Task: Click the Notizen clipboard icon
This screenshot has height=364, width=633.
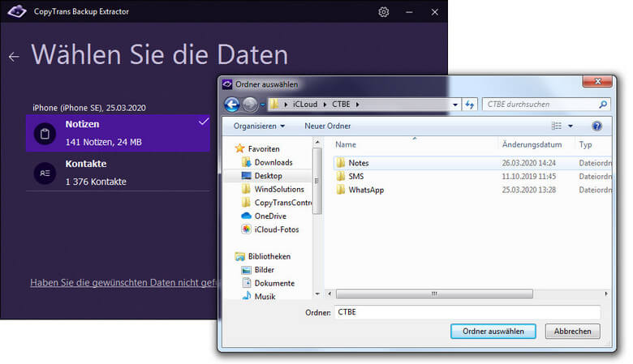Action: point(45,134)
